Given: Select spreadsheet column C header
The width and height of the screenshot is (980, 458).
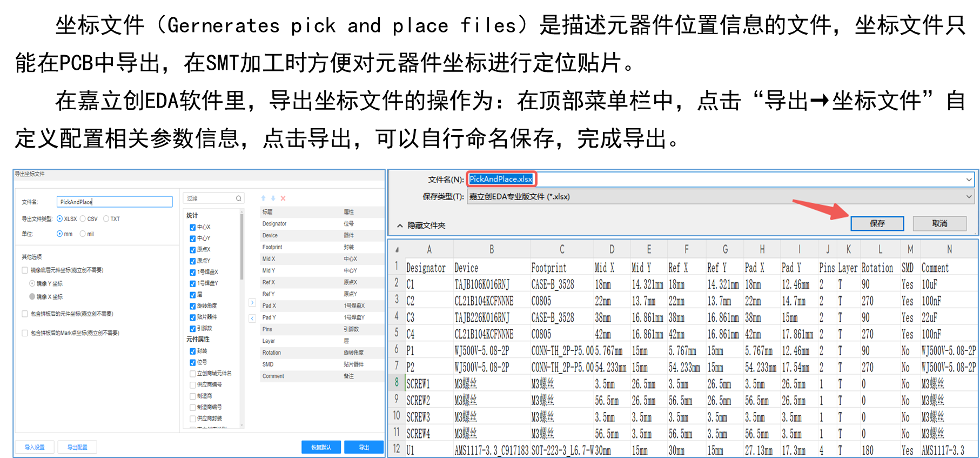Looking at the screenshot, I should [x=562, y=250].
